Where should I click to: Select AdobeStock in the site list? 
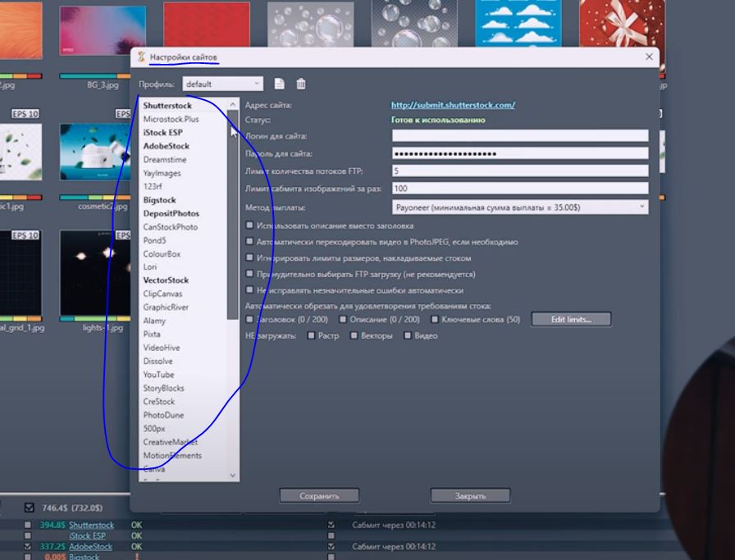pos(166,146)
